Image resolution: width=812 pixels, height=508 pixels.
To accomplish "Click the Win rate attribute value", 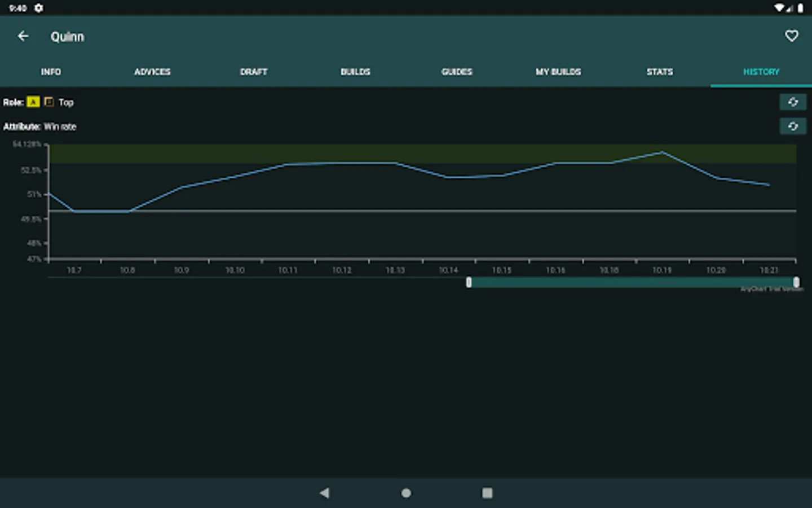I will (x=60, y=126).
